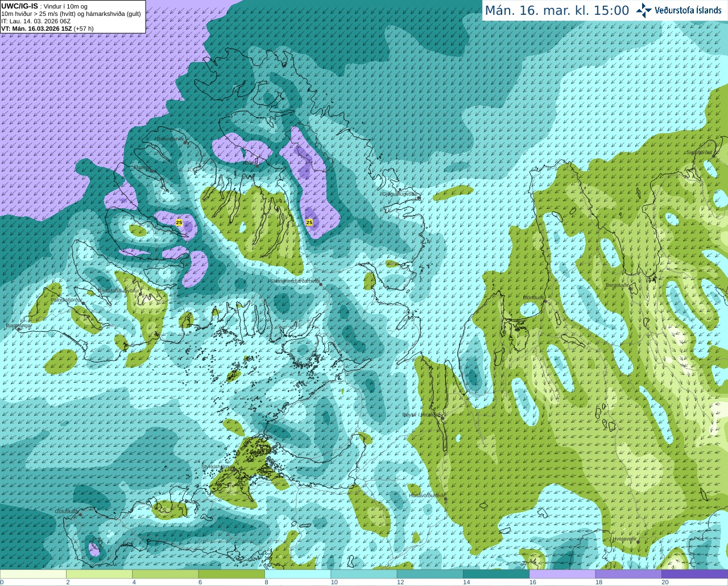Click the 18–20 m/s legend color swatch
This screenshot has height=586, width=728.
click(628, 574)
